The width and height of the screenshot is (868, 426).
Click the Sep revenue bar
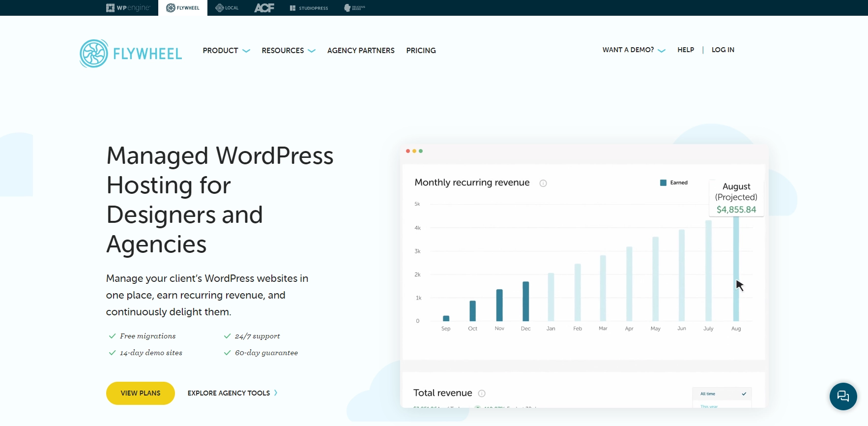click(446, 318)
